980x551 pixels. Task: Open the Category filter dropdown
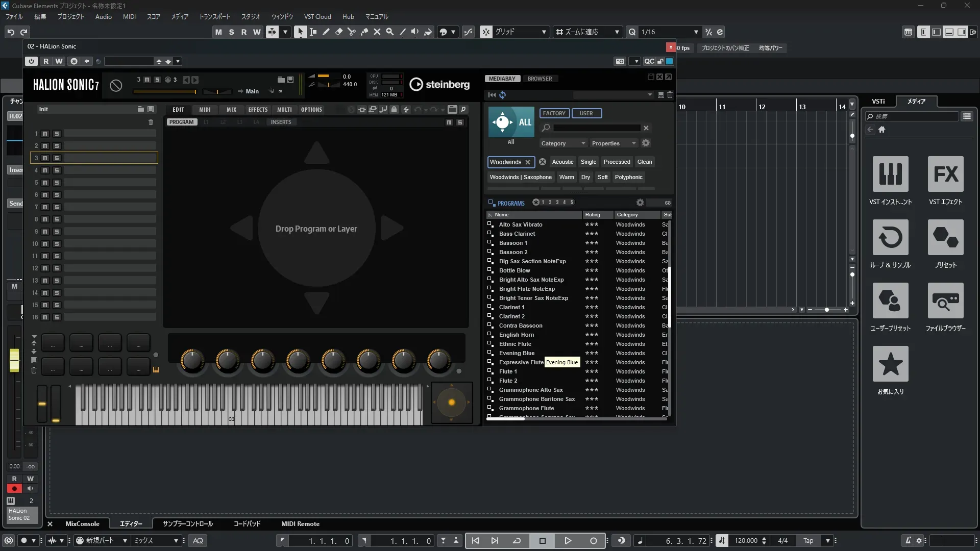click(563, 143)
